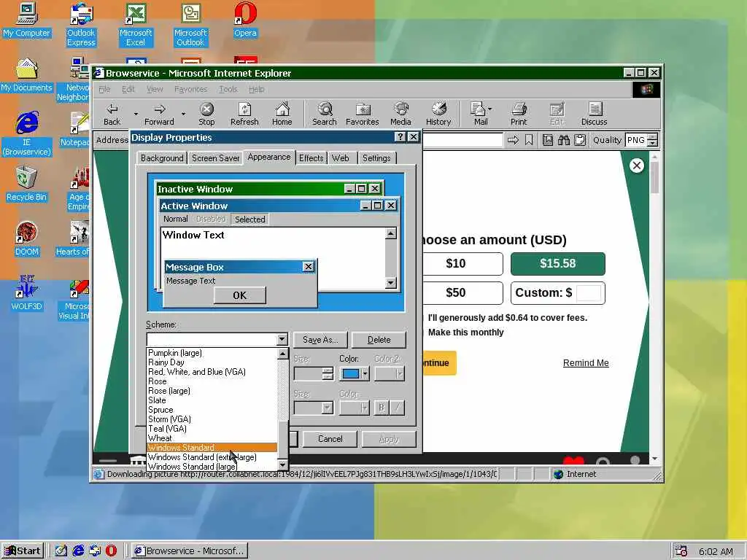Choose Spruce scheme in list
Viewport: 747px width, 560px height.
212,410
